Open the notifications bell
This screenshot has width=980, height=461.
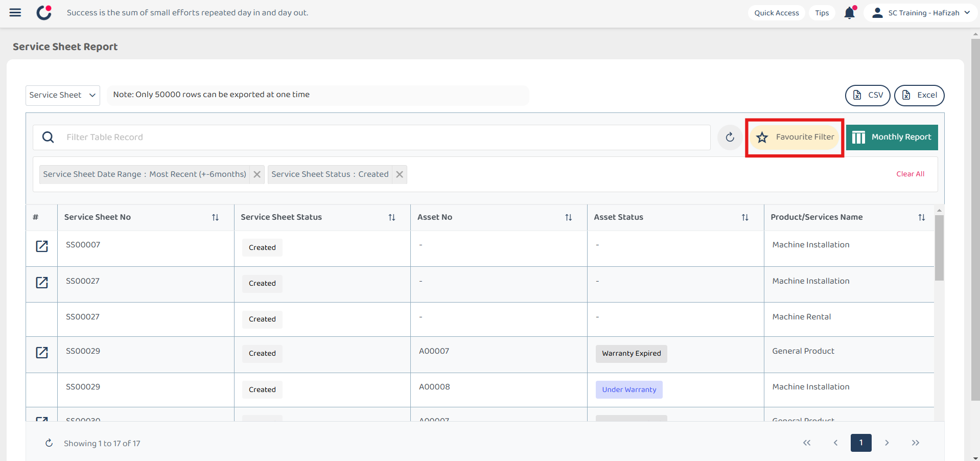[850, 12]
